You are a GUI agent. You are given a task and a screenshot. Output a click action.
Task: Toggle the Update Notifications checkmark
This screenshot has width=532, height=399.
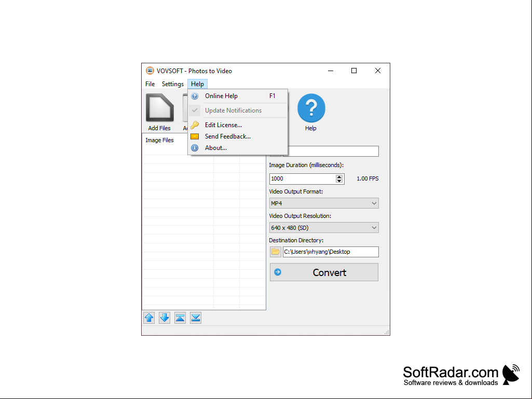coord(195,111)
